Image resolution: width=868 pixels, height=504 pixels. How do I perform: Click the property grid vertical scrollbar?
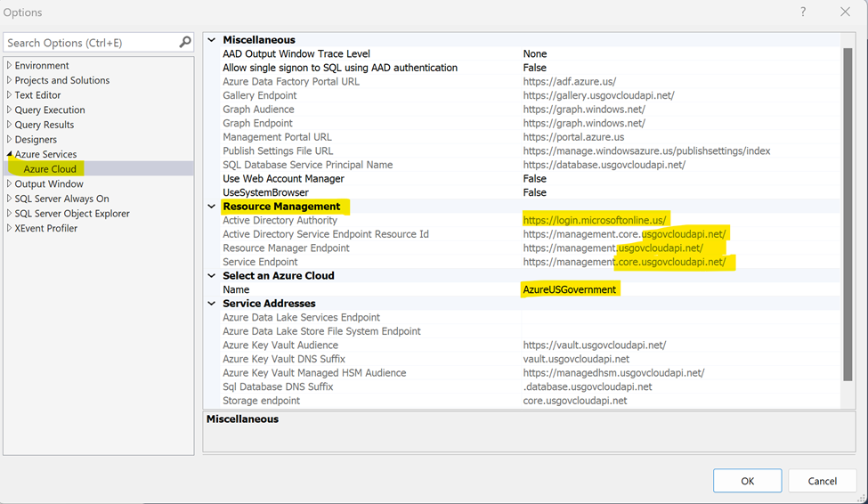coord(848,215)
